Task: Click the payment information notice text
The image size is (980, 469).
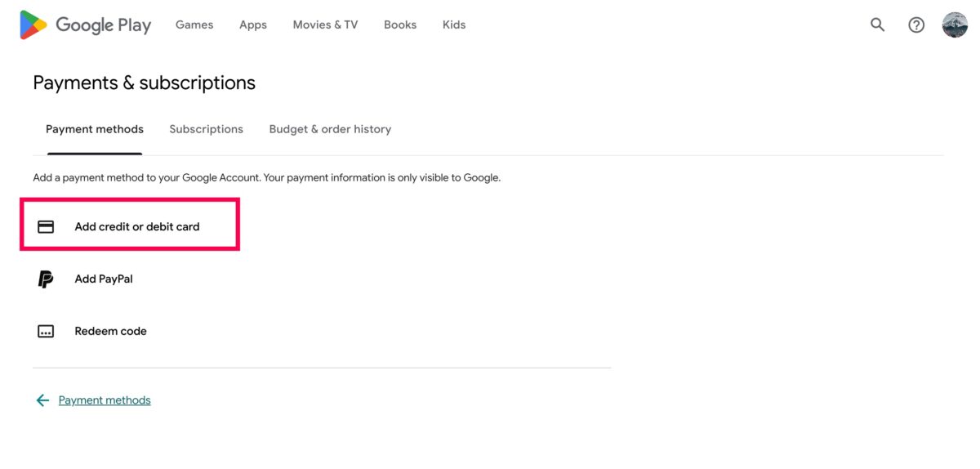Action: (x=266, y=177)
